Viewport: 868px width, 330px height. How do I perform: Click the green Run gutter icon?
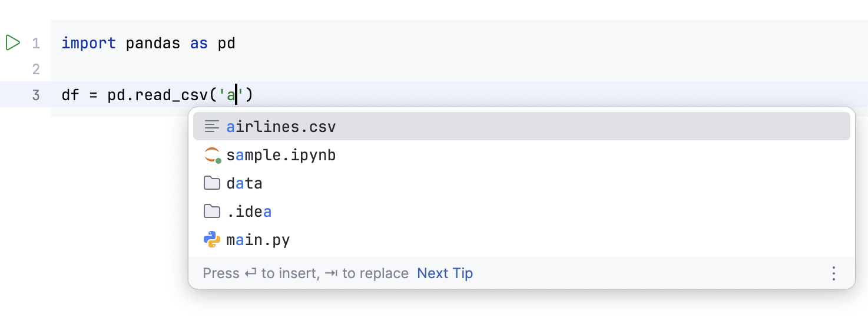pyautogui.click(x=12, y=43)
